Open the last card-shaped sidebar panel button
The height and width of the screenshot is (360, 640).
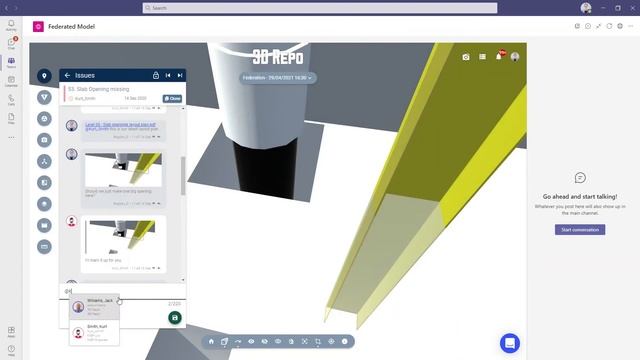coord(44,247)
